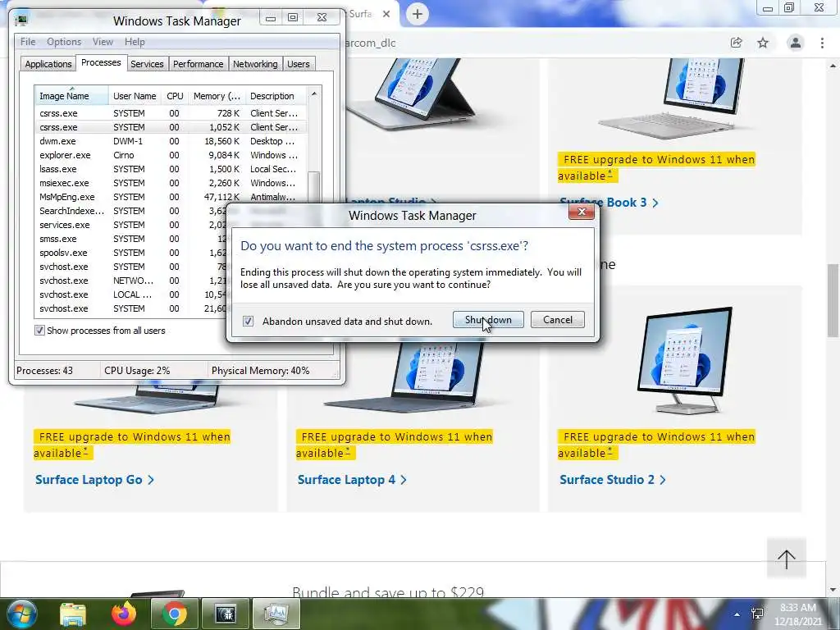Click the Surface Studio 2 product image
Image resolution: width=840 pixels, height=630 pixels.
point(685,359)
